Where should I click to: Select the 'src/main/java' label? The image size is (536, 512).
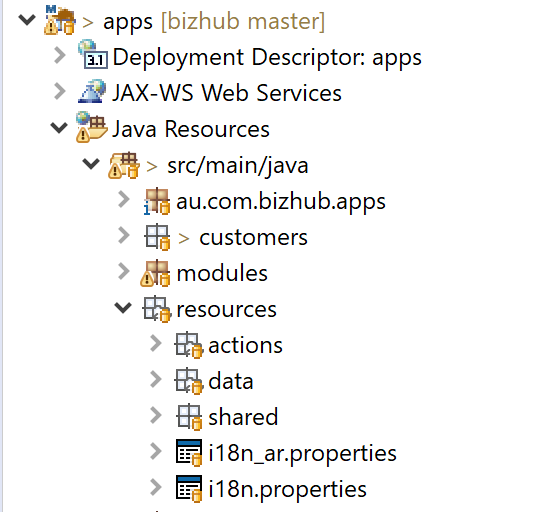point(238,166)
